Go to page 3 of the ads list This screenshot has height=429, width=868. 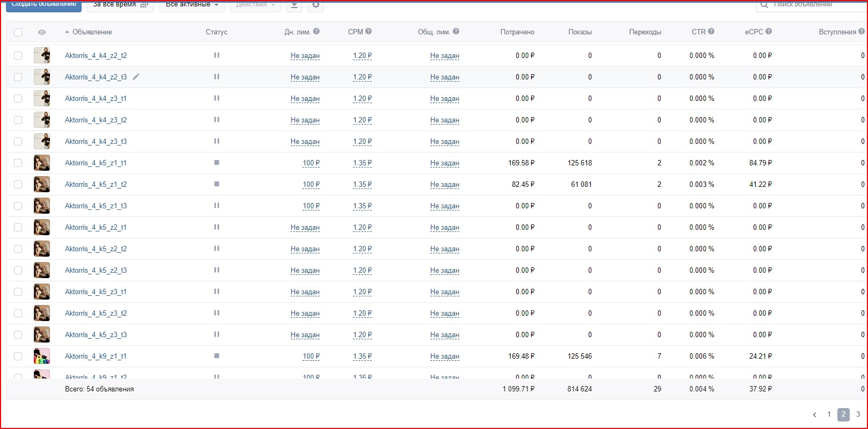(858, 414)
